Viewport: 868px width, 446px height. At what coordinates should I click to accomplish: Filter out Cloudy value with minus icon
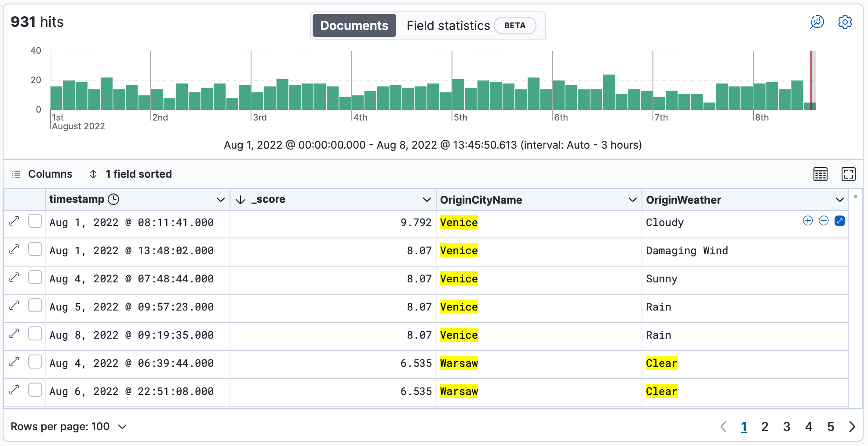click(824, 221)
